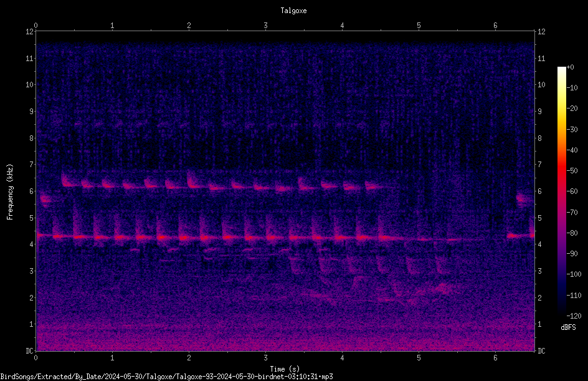
Task: Click the 12 kHz label on left axis
Action: tap(30, 32)
